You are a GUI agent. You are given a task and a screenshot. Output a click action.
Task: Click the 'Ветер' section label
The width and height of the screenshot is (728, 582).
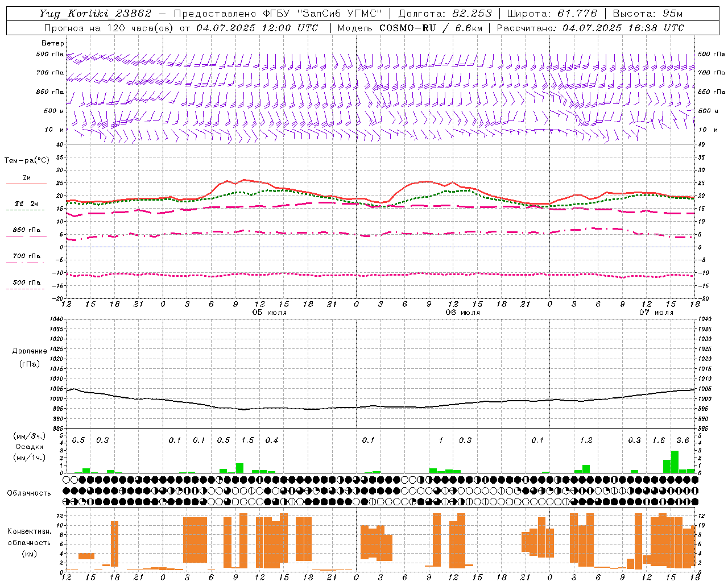[53, 43]
